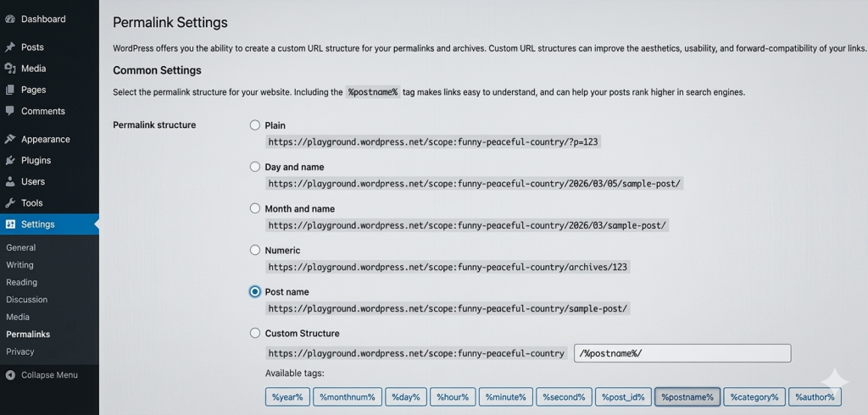Click the Available tags label

click(294, 373)
